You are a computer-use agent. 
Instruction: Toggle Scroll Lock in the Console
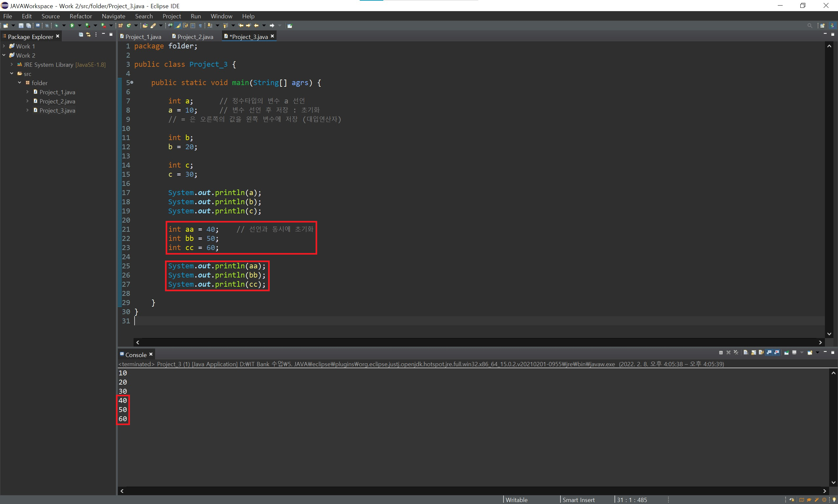pos(754,352)
